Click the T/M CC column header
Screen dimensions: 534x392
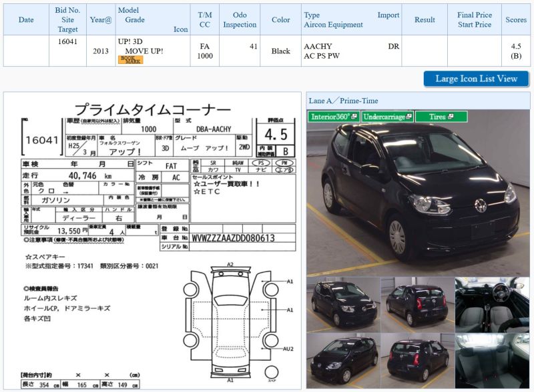point(205,20)
